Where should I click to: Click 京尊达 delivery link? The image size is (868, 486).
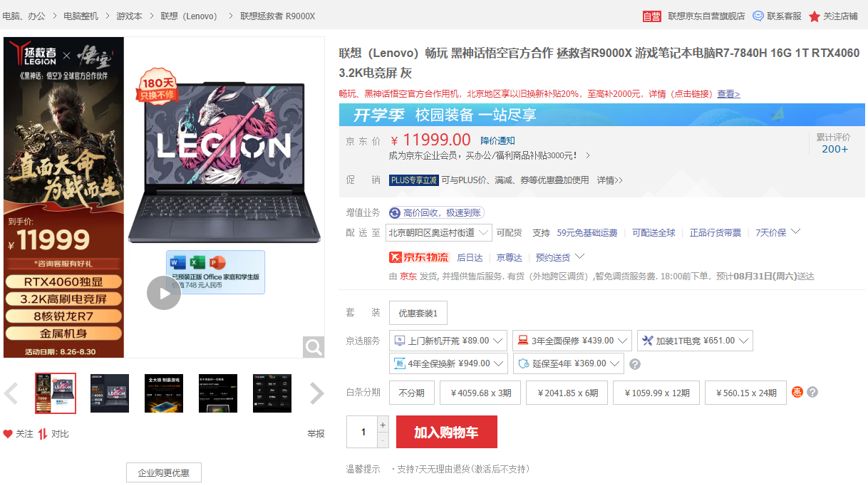(510, 257)
